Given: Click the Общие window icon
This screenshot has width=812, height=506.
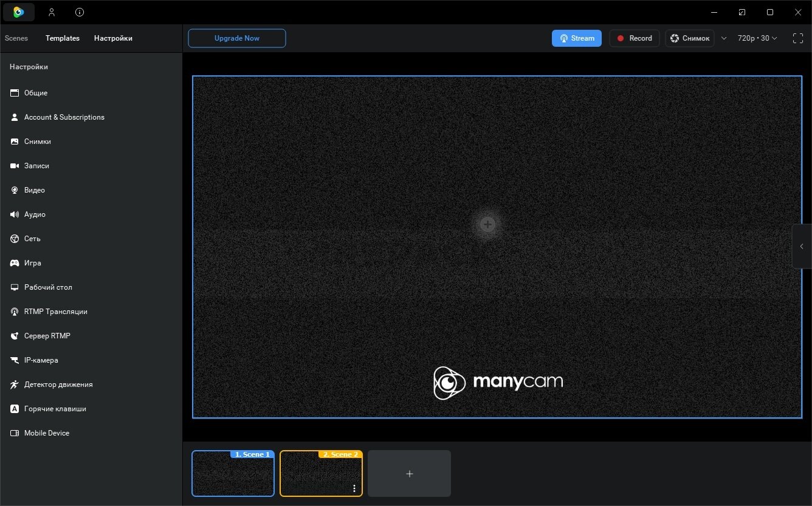Looking at the screenshot, I should click(x=15, y=93).
